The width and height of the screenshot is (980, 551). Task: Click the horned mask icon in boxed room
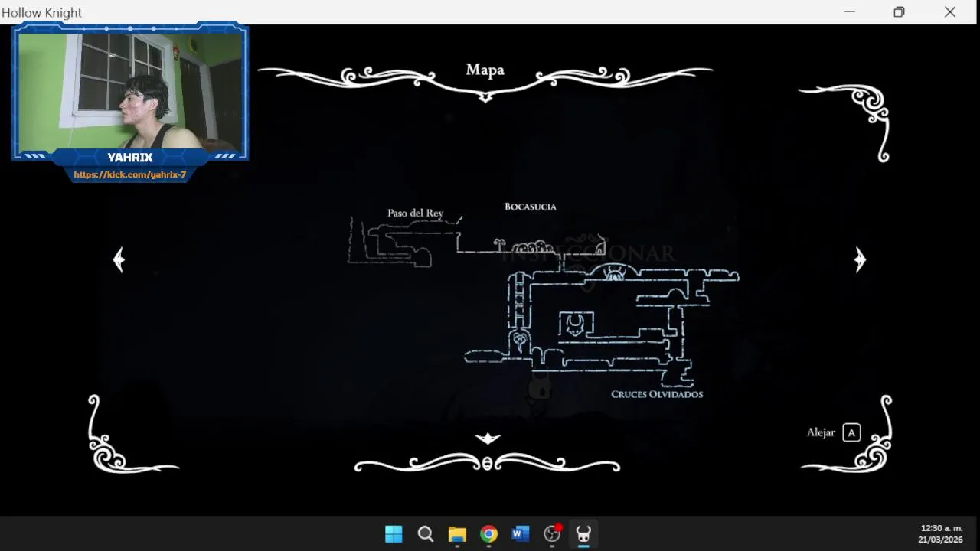pyautogui.click(x=576, y=324)
